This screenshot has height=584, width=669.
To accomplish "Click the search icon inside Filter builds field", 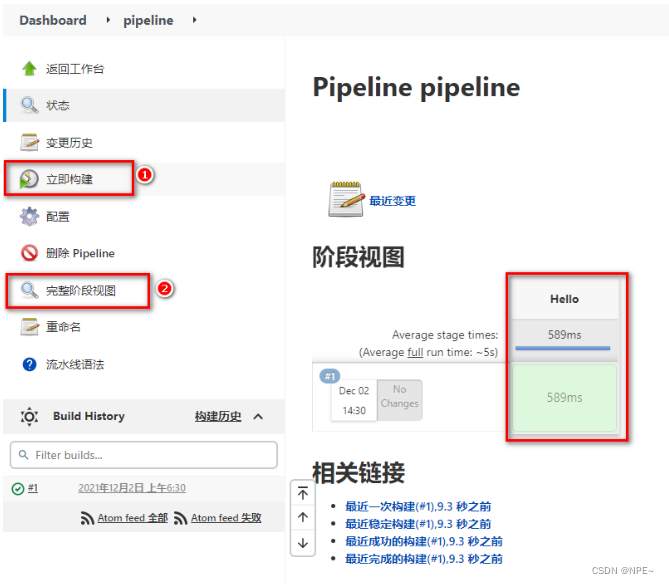I will (23, 455).
